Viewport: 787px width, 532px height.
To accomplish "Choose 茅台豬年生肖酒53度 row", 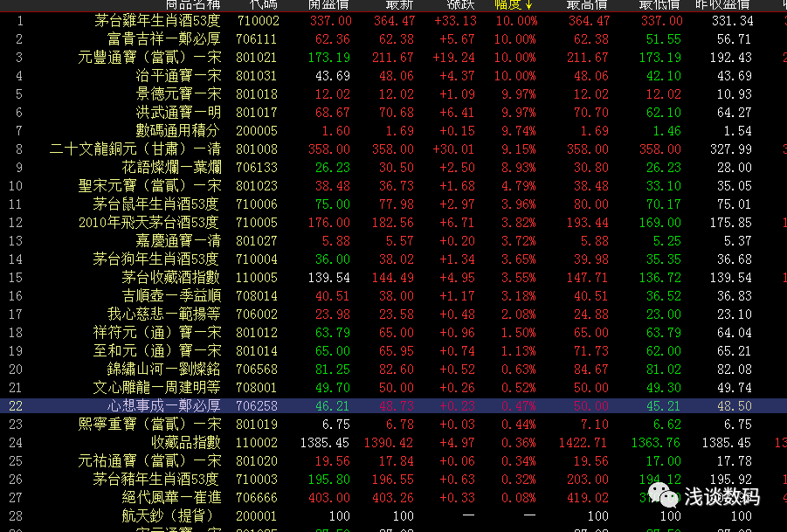I will tap(393, 480).
